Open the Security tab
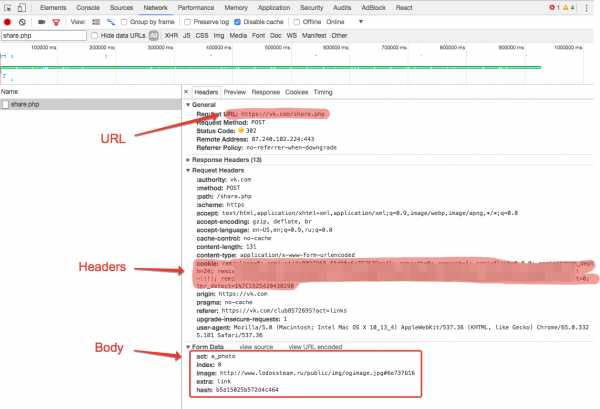This screenshot has height=409, width=600. pos(311,8)
